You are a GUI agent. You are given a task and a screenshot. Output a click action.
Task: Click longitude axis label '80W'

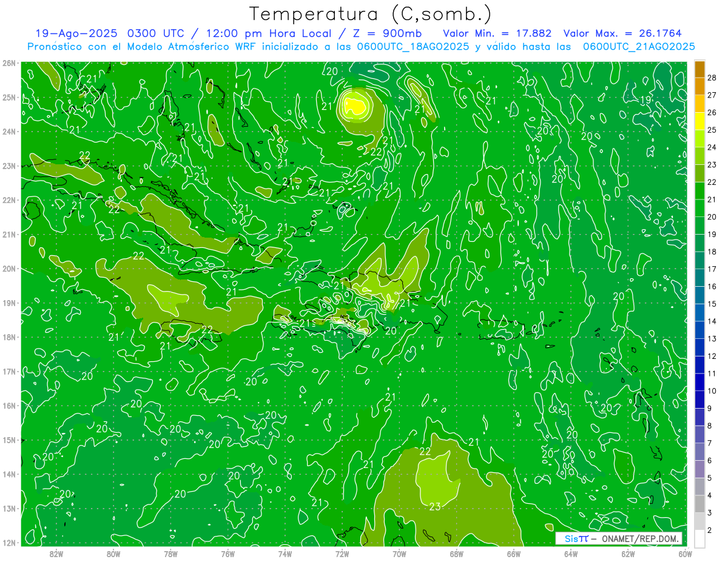coord(113,553)
